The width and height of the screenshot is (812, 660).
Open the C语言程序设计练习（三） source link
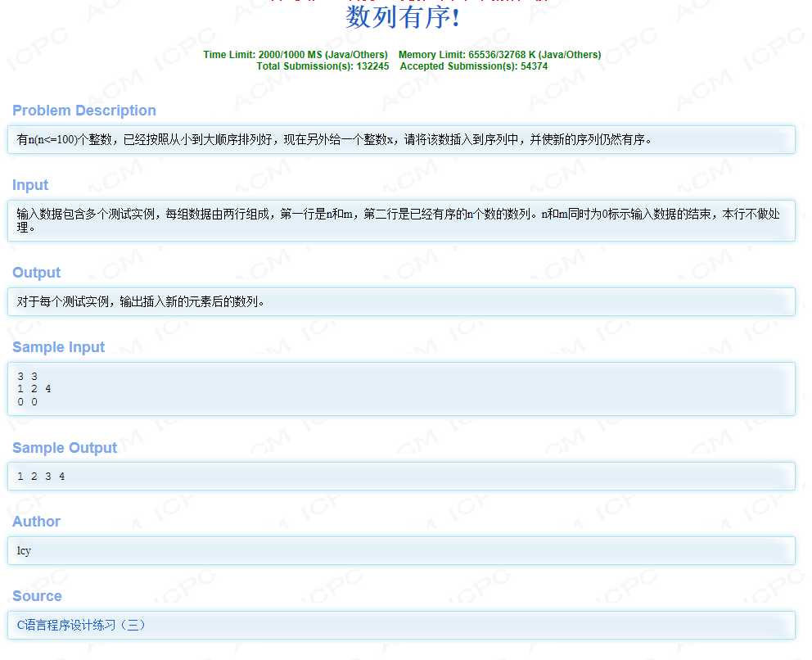[81, 625]
